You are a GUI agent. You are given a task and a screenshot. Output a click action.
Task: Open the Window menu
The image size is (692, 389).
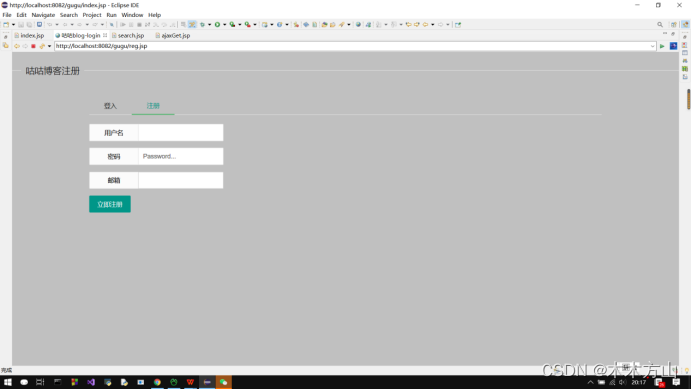pos(132,15)
